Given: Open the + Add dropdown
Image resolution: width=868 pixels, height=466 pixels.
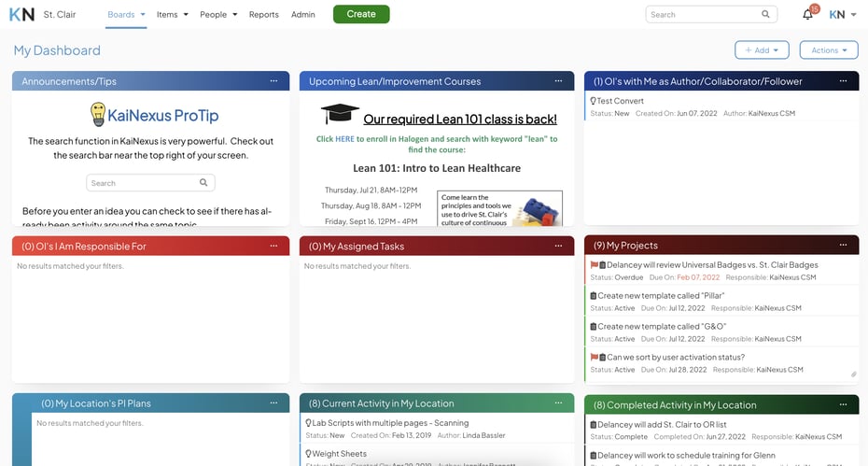Looking at the screenshot, I should coord(762,49).
